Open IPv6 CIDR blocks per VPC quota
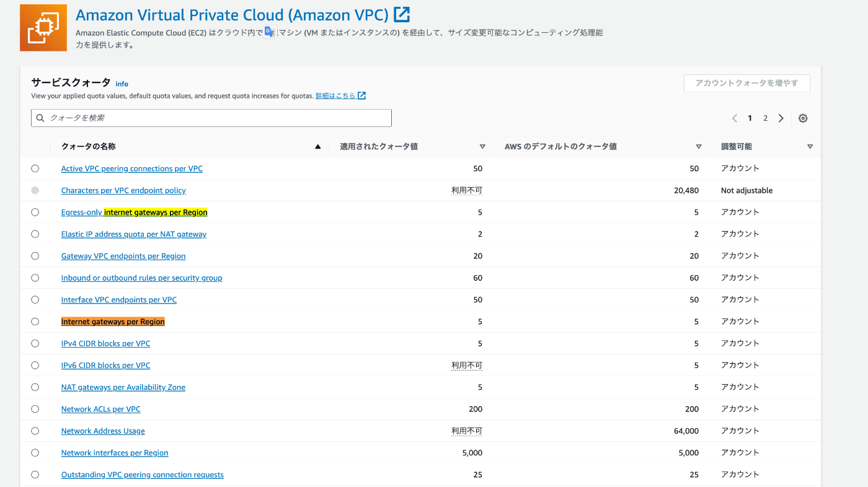The height and width of the screenshot is (487, 868). [105, 366]
